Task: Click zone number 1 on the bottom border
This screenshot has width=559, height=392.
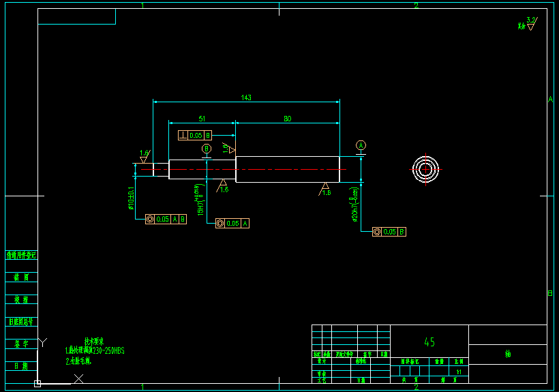Action: point(142,387)
